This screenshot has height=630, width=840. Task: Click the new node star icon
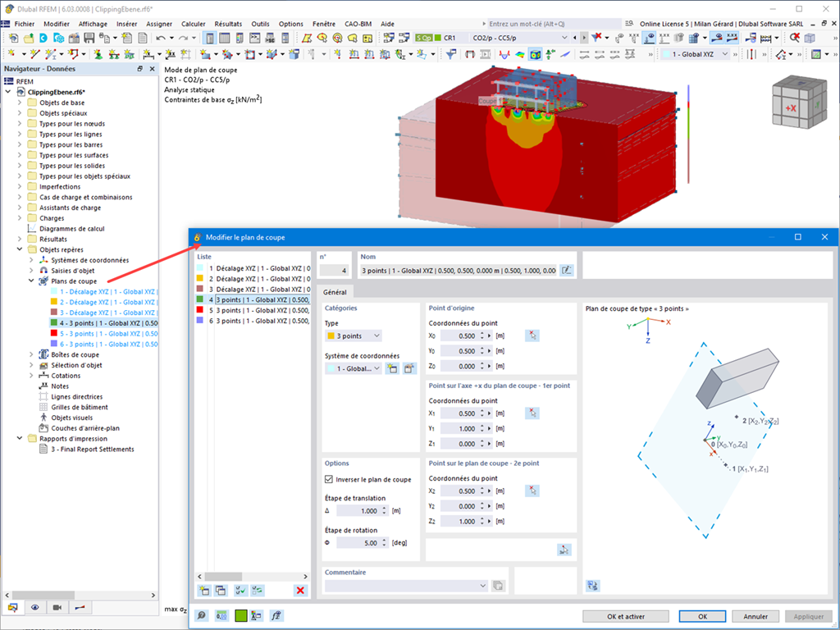12,54
